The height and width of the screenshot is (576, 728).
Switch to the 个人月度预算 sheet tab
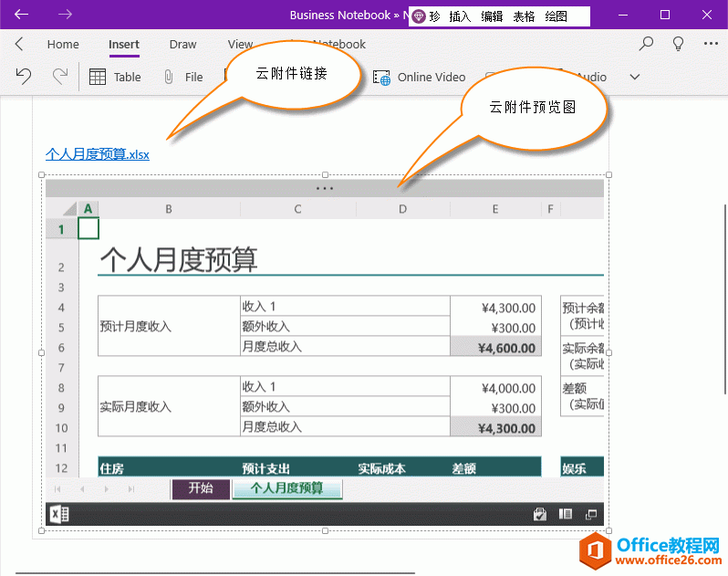pyautogui.click(x=287, y=488)
